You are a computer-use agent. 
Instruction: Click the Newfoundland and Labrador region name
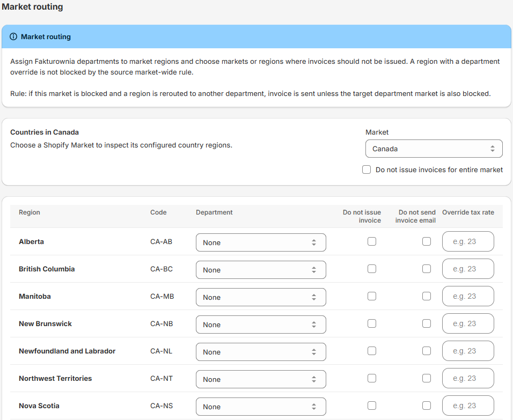click(x=67, y=351)
